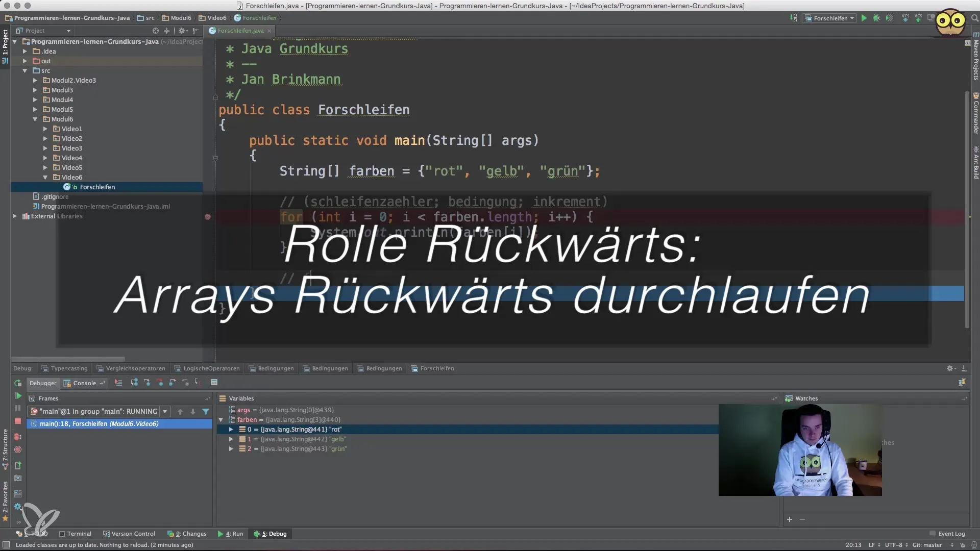The image size is (980, 551).
Task: Add a new watch with the plus icon
Action: [x=790, y=519]
